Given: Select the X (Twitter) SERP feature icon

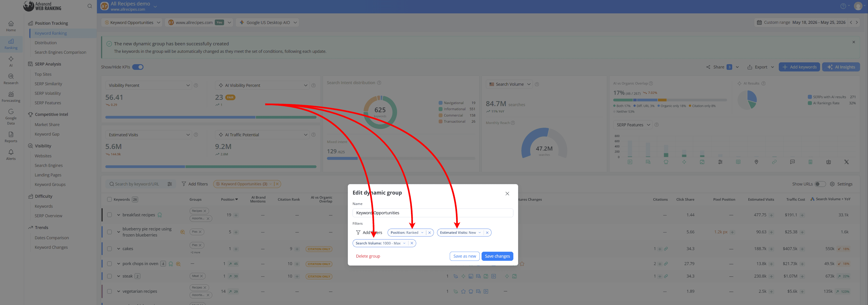Looking at the screenshot, I should tap(846, 162).
